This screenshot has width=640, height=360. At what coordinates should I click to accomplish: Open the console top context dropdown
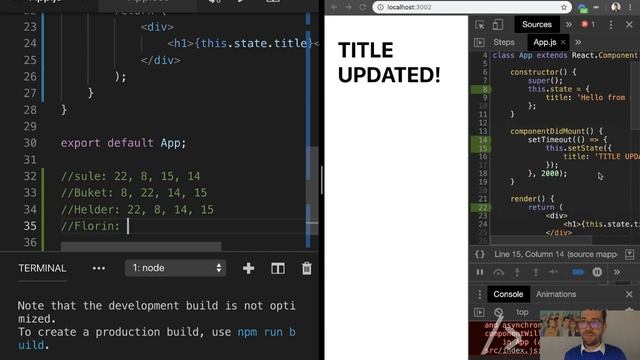click(x=522, y=312)
